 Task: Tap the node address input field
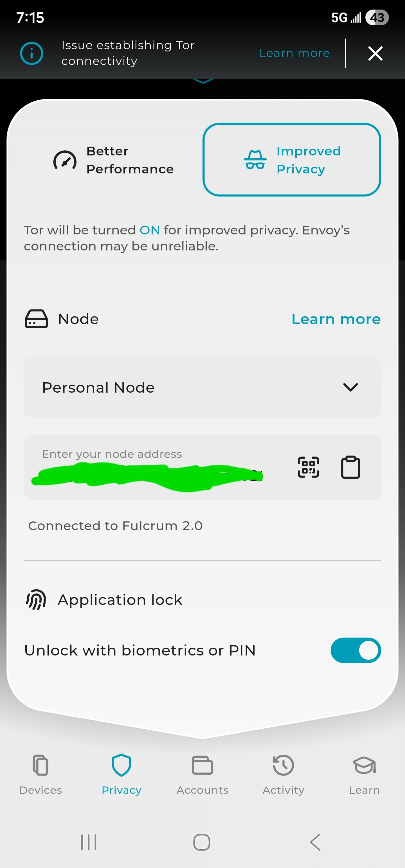pyautogui.click(x=152, y=472)
